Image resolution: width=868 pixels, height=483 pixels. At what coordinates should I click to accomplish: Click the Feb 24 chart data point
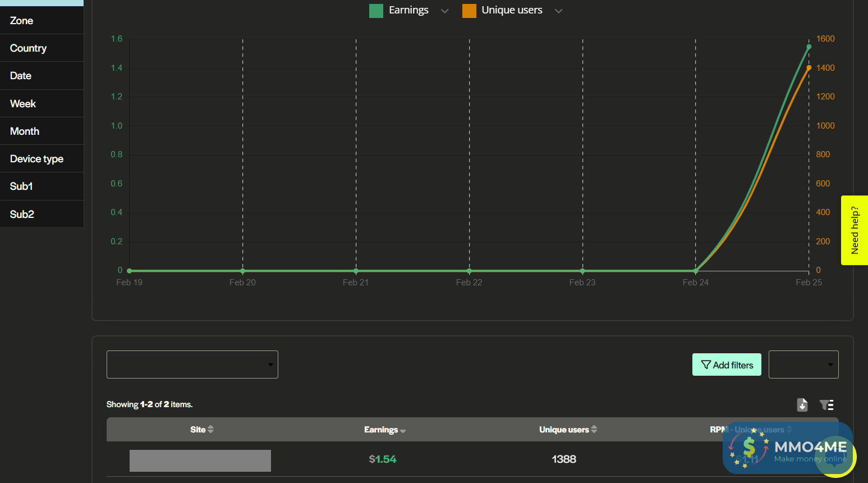[696, 271]
